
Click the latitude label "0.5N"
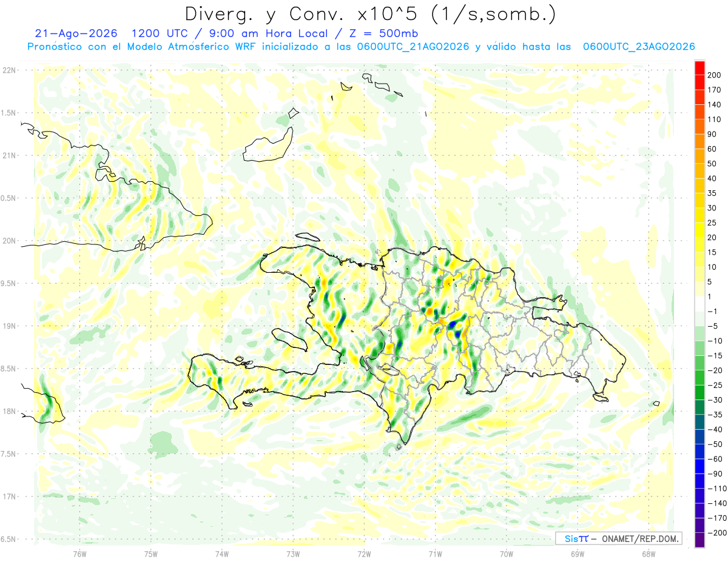(x=7, y=198)
